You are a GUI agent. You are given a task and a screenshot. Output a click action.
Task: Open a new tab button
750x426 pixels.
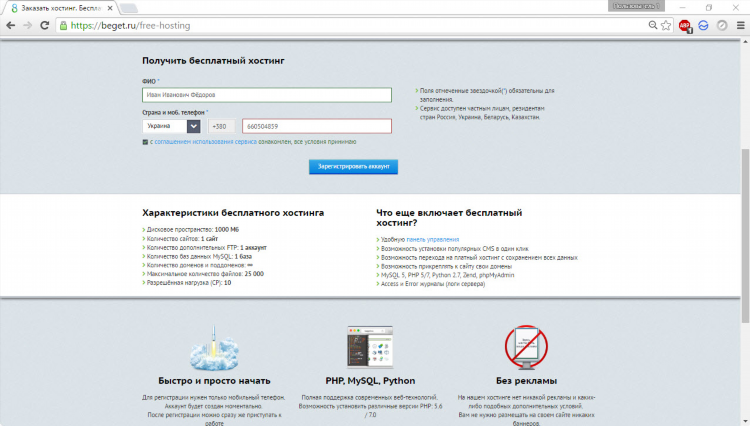[x=128, y=8]
